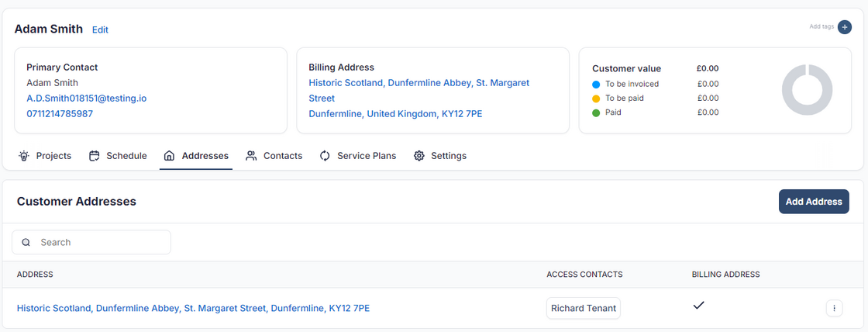
Task: Click the Settings gear icon
Action: [419, 156]
